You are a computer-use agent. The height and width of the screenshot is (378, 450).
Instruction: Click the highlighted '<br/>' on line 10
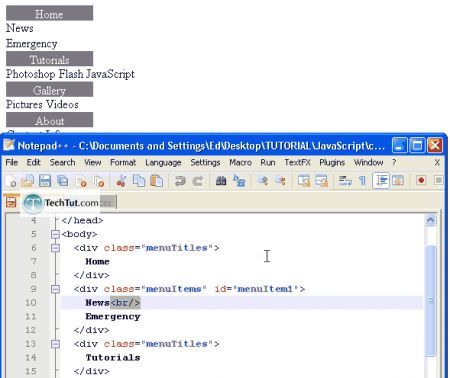(125, 303)
